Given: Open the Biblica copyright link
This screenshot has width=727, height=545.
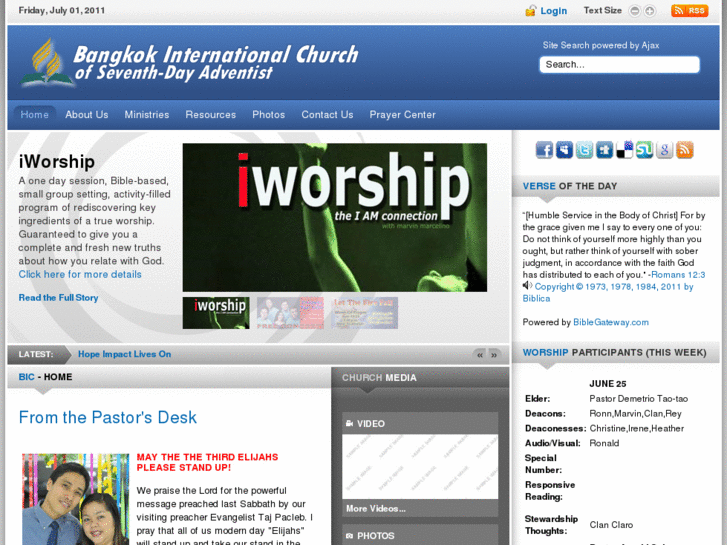Looking at the screenshot, I should tap(608, 292).
